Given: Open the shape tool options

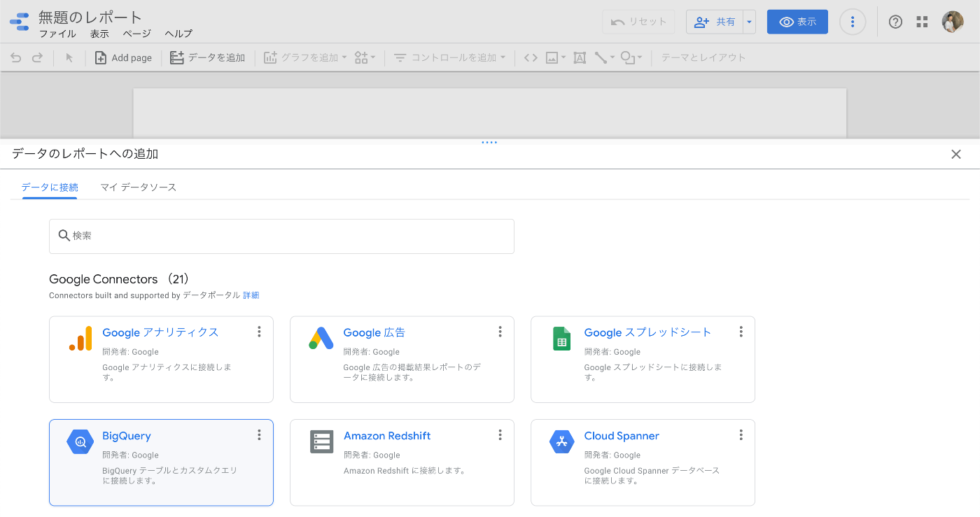Looking at the screenshot, I should pyautogui.click(x=631, y=58).
